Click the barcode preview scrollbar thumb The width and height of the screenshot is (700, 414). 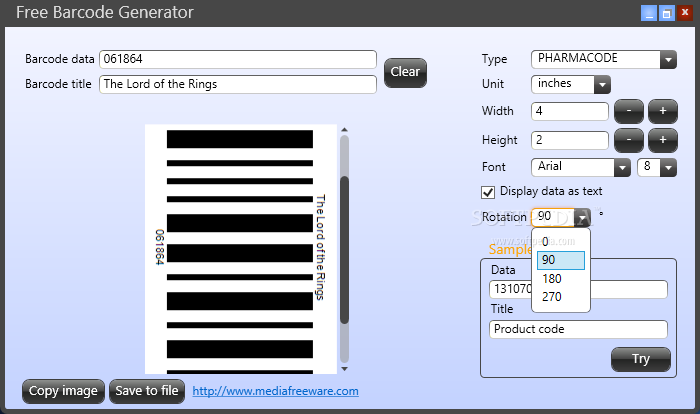[344, 249]
